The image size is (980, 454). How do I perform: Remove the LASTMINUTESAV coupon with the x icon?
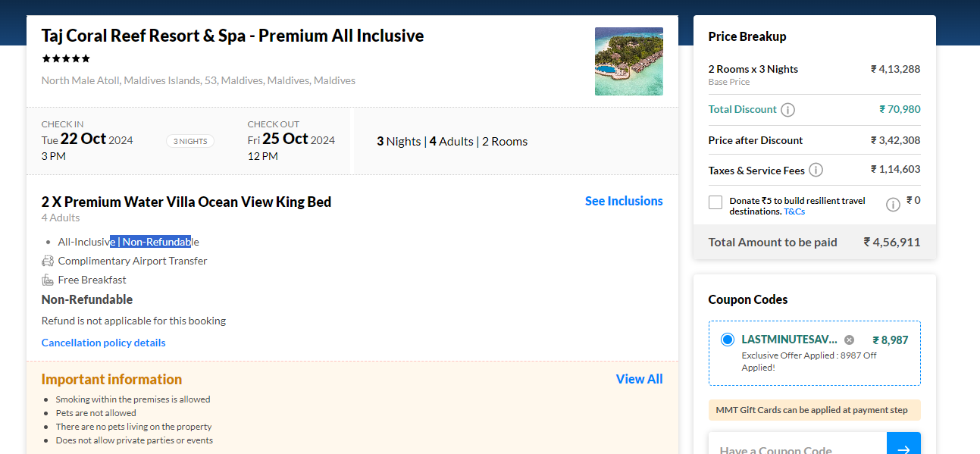[x=850, y=340]
